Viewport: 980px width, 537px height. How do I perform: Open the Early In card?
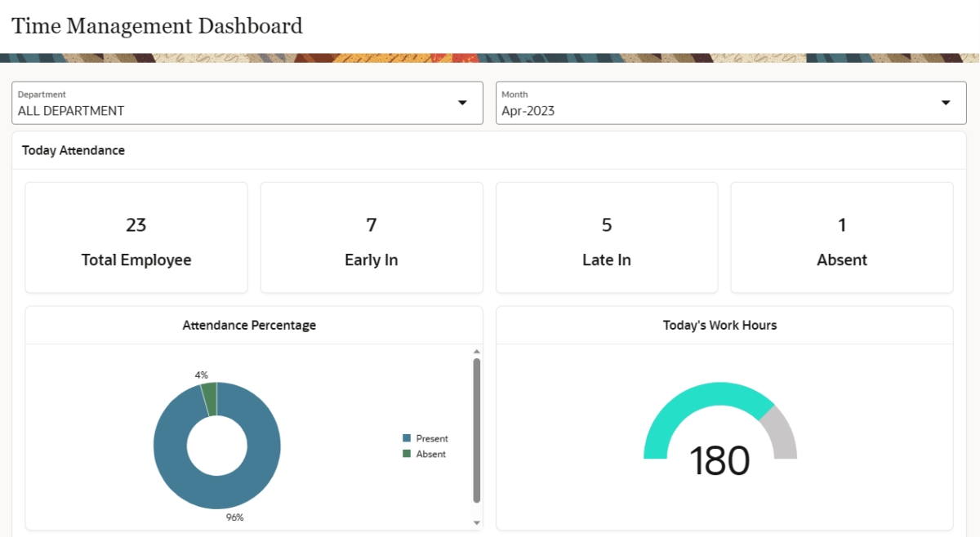point(372,237)
